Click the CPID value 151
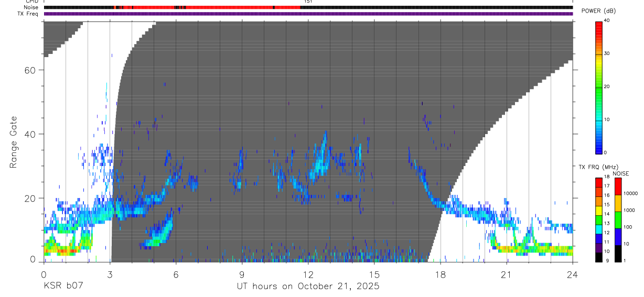Viewport: 644px width, 297px height. pos(308,2)
